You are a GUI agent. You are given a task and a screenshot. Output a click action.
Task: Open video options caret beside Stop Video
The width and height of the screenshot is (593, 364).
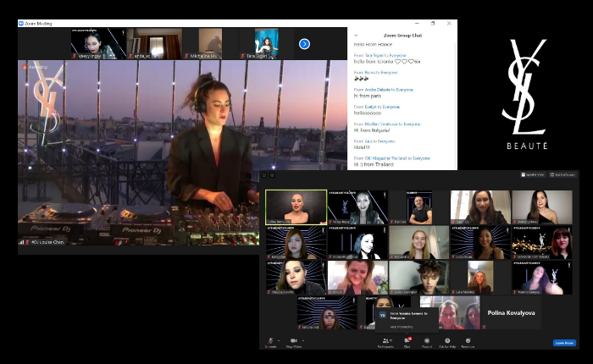click(x=303, y=340)
